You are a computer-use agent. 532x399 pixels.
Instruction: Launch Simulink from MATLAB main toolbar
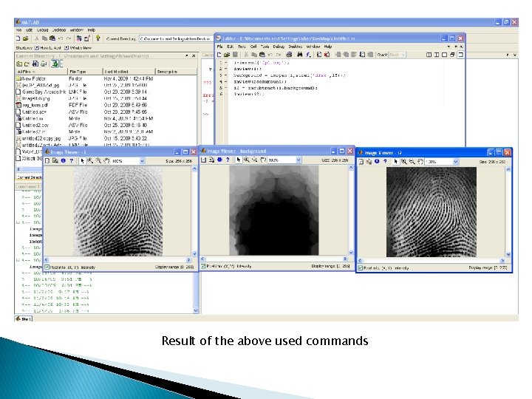[x=79, y=38]
